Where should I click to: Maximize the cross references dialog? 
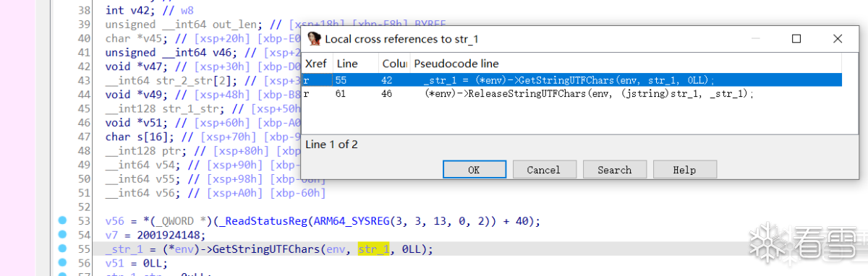click(796, 39)
